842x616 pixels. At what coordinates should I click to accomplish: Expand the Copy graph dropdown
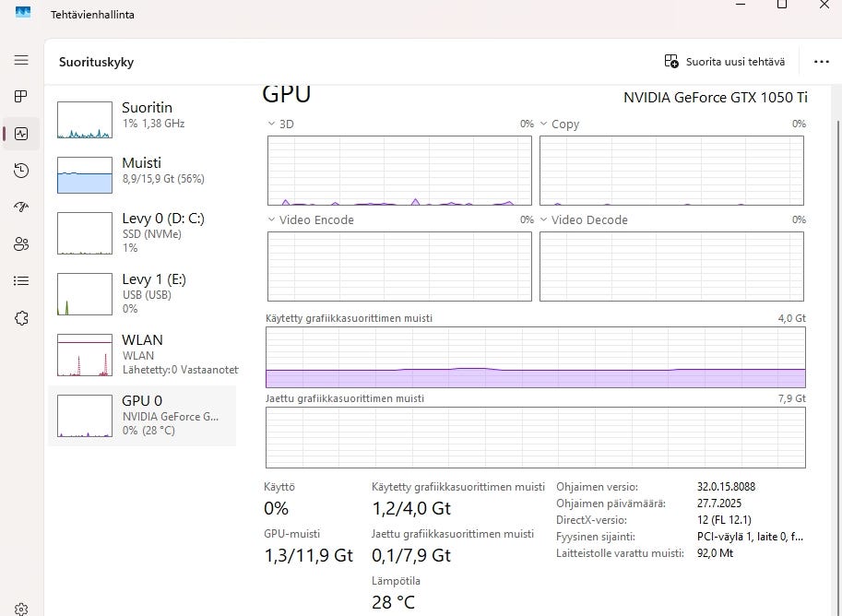pyautogui.click(x=544, y=124)
